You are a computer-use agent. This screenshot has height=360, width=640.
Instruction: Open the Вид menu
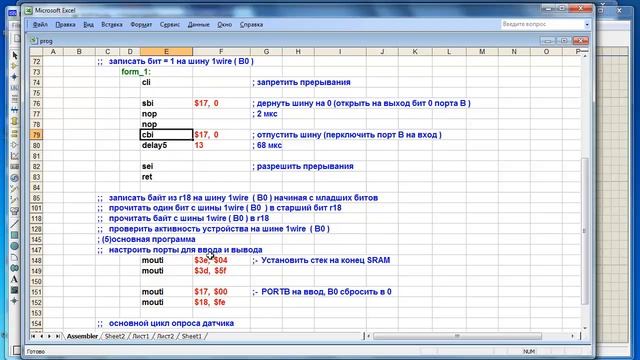(x=89, y=24)
